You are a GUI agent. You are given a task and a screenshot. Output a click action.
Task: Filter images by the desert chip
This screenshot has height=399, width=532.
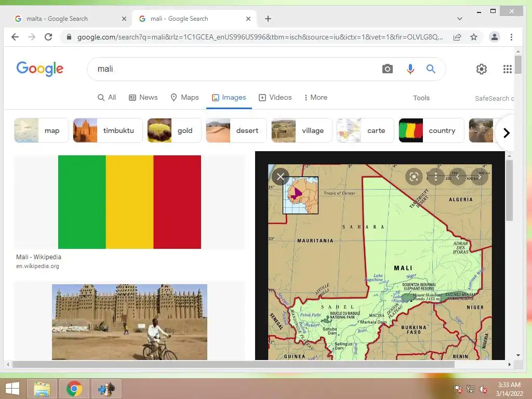click(236, 130)
